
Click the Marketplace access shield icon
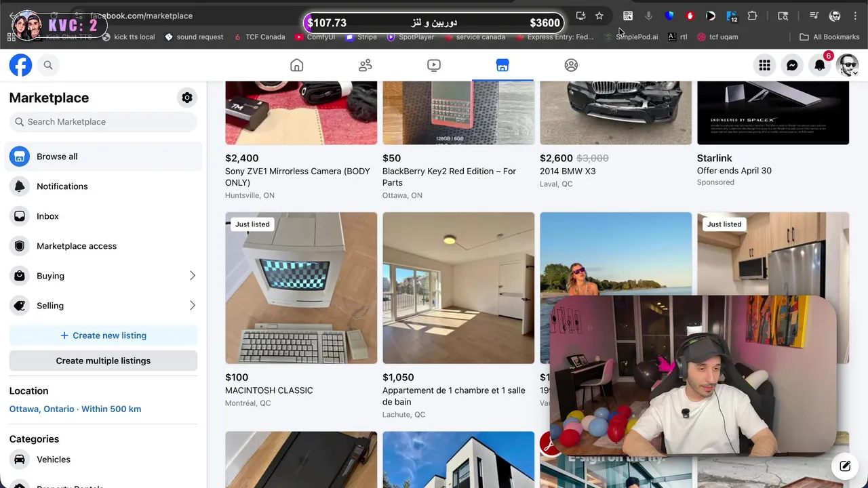point(20,246)
